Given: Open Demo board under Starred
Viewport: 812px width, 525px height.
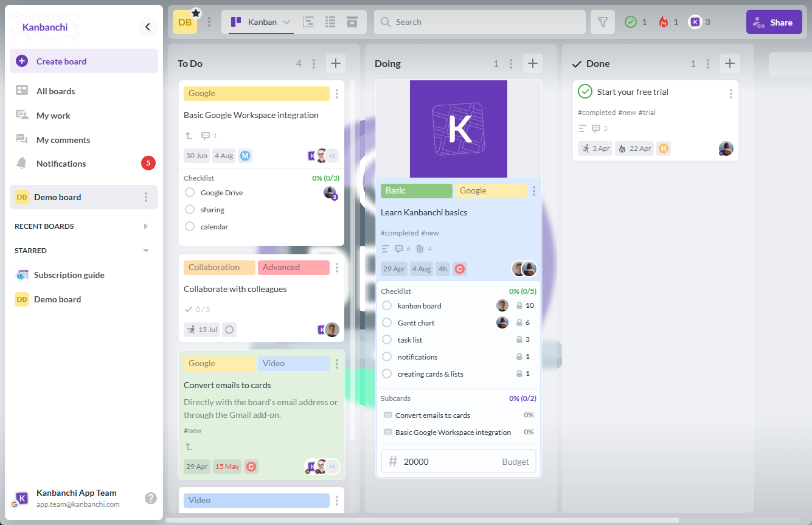Looking at the screenshot, I should click(84, 299).
